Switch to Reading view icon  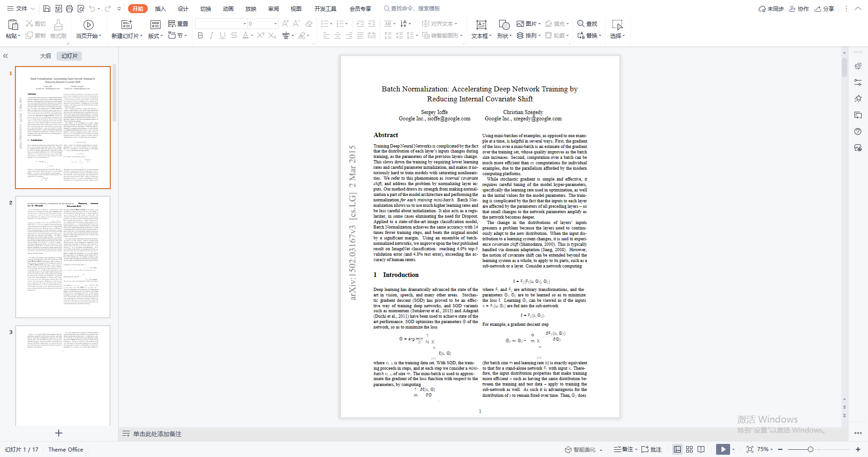click(701, 449)
